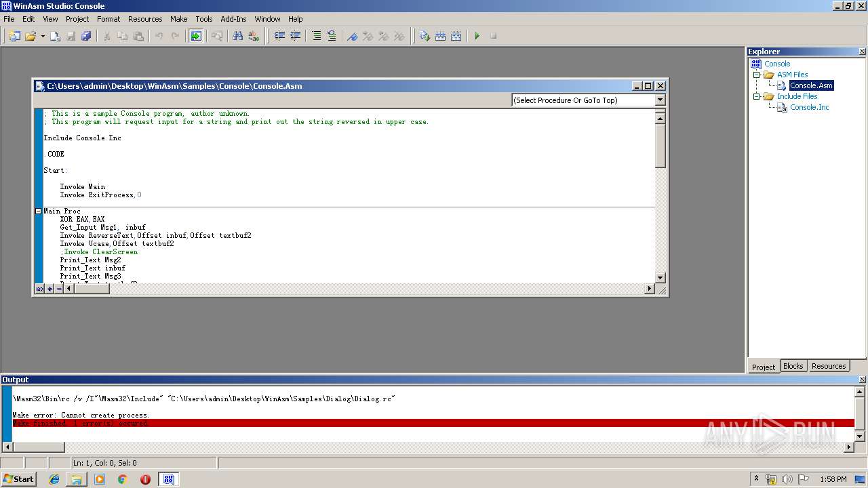Click the Comment block icon

pyautogui.click(x=316, y=36)
